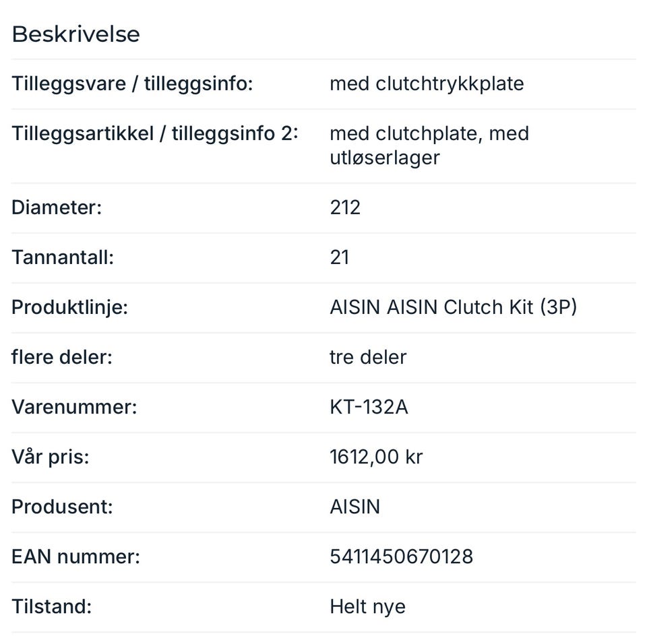Image resolution: width=647 pixels, height=644 pixels.
Task: Select the Tannantall value 21
Action: tap(339, 257)
